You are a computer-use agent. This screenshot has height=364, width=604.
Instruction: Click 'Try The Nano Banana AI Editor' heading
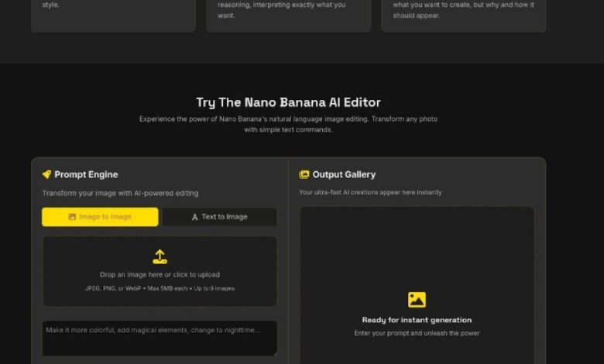(x=289, y=102)
